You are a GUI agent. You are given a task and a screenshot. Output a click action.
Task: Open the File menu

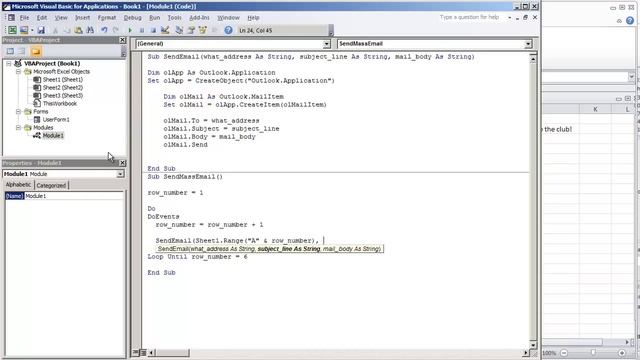[x=24, y=18]
